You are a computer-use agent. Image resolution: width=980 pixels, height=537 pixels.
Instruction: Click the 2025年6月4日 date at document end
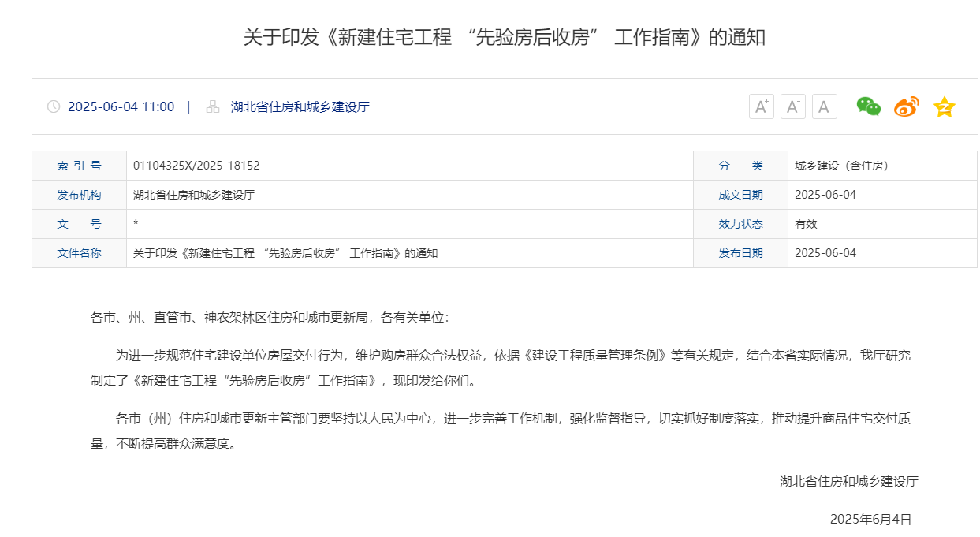point(870,519)
